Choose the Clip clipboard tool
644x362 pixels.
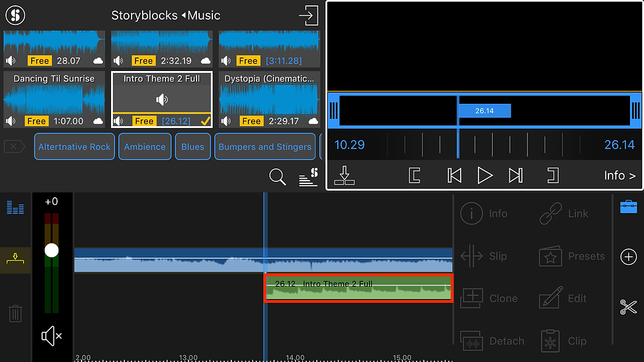coord(564,341)
